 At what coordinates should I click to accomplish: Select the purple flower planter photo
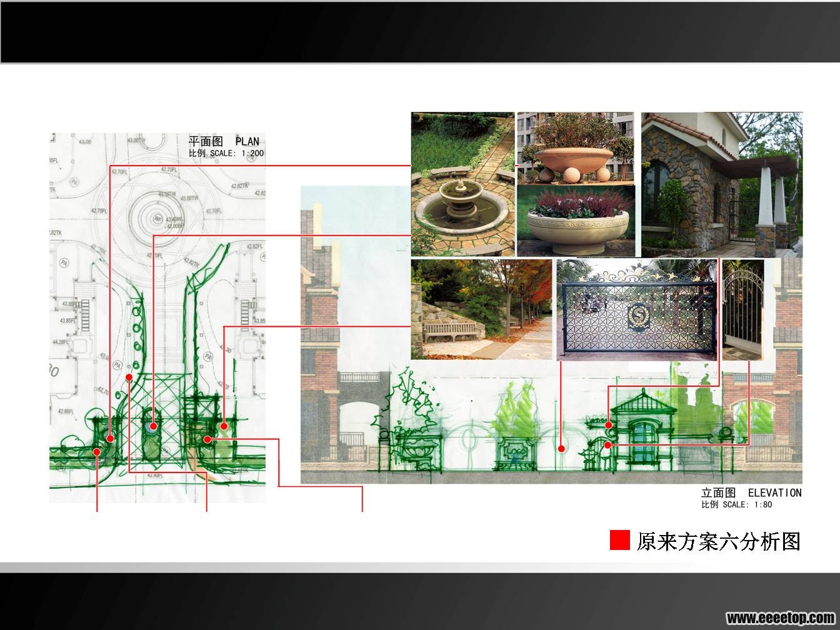click(x=576, y=221)
